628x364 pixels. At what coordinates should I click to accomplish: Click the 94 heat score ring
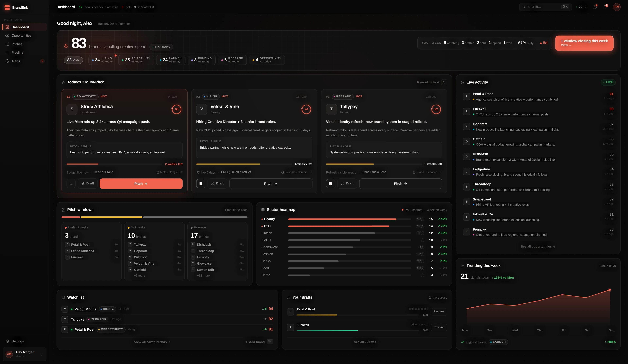point(306,109)
